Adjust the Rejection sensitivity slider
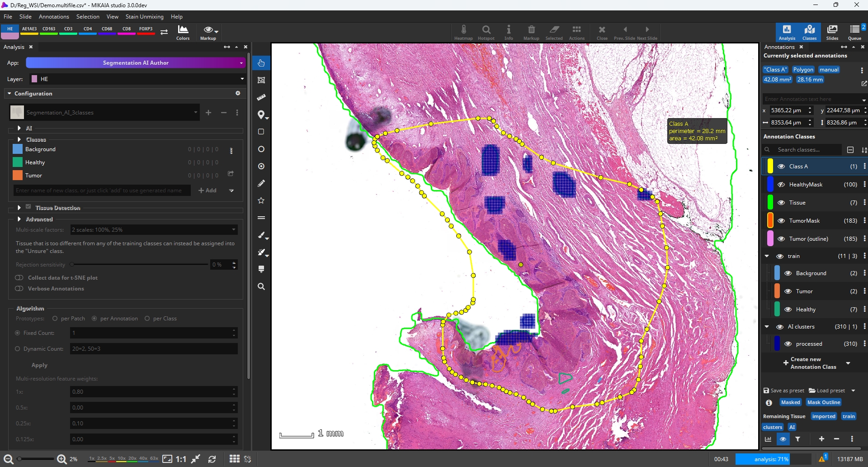 [72, 265]
